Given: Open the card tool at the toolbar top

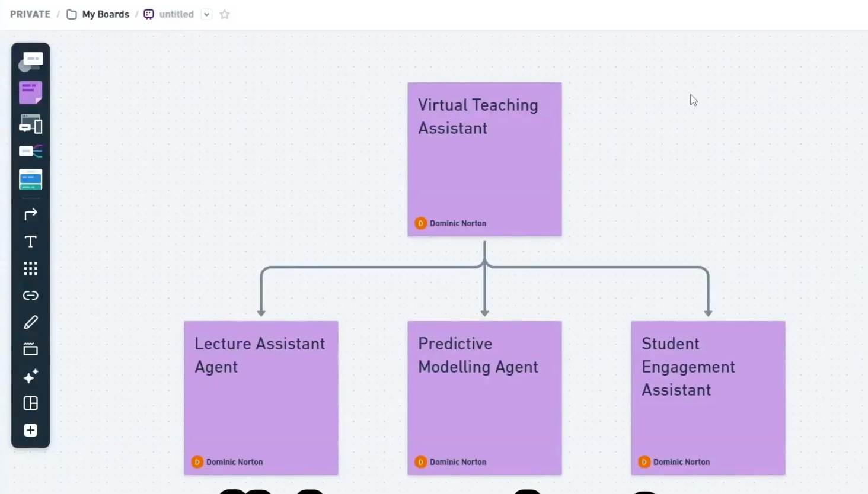Looking at the screenshot, I should tap(30, 59).
